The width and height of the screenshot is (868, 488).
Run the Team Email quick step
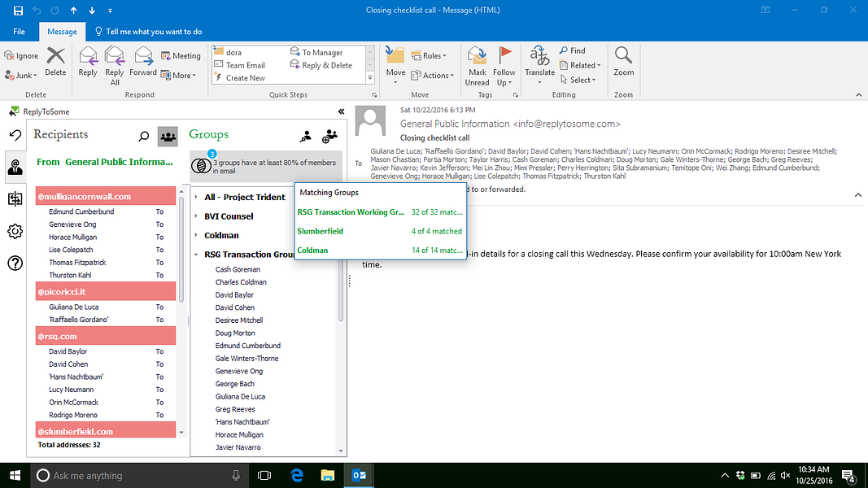pyautogui.click(x=240, y=65)
